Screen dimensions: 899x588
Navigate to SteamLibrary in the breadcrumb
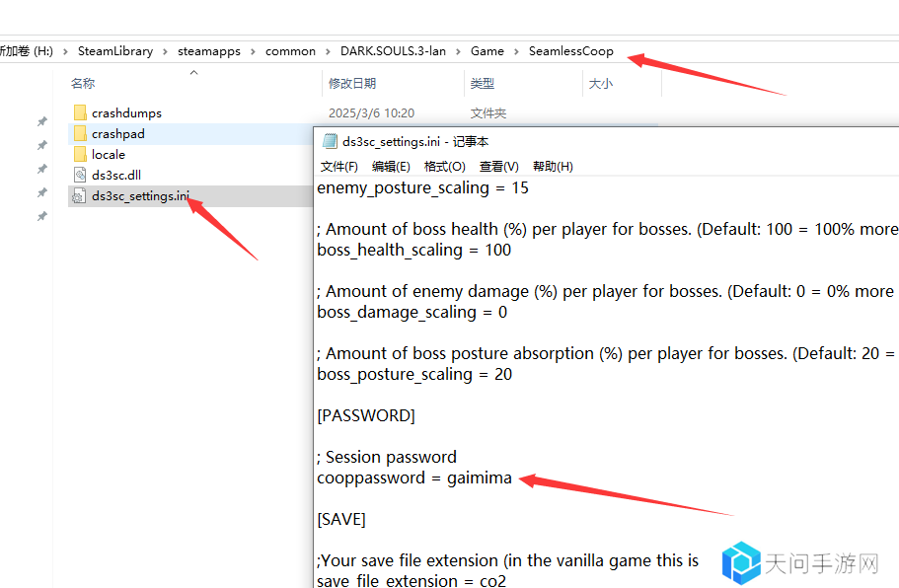point(115,51)
